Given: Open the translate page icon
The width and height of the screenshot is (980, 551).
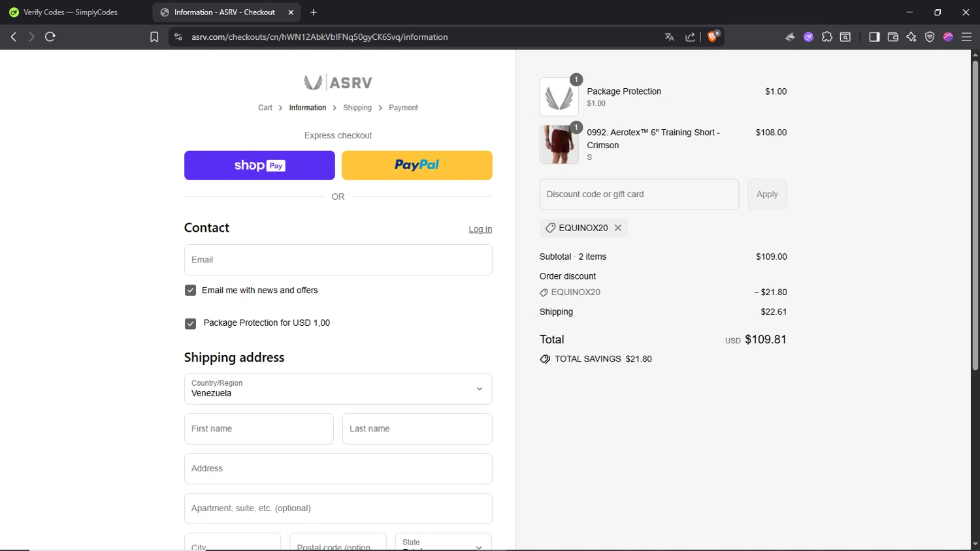Looking at the screenshot, I should (669, 37).
